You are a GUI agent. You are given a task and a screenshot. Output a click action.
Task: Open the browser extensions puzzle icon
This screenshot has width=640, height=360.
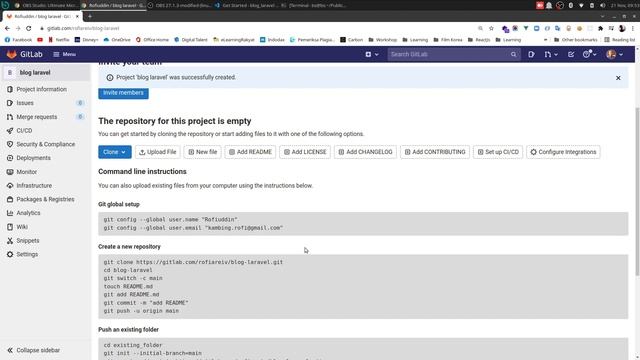tap(600, 28)
